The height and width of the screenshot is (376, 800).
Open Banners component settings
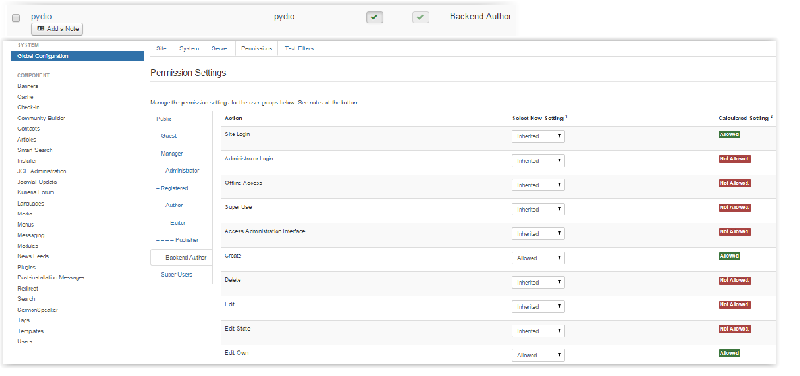click(x=28, y=86)
